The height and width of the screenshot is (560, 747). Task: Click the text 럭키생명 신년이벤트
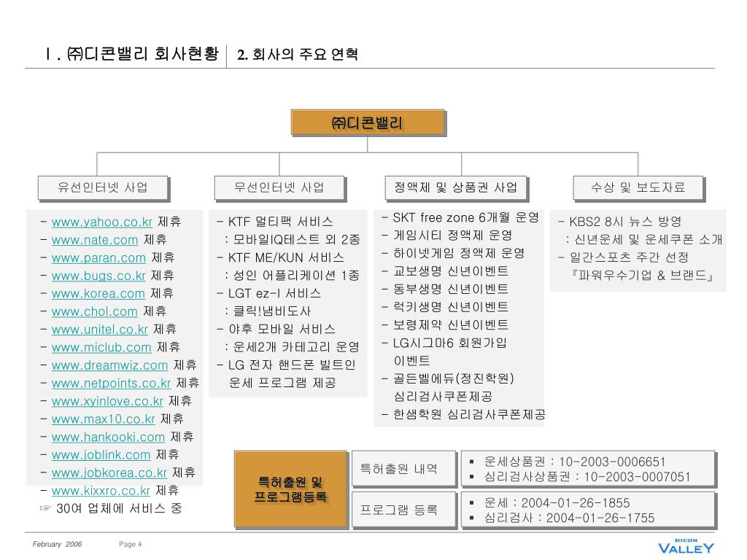pos(450,307)
